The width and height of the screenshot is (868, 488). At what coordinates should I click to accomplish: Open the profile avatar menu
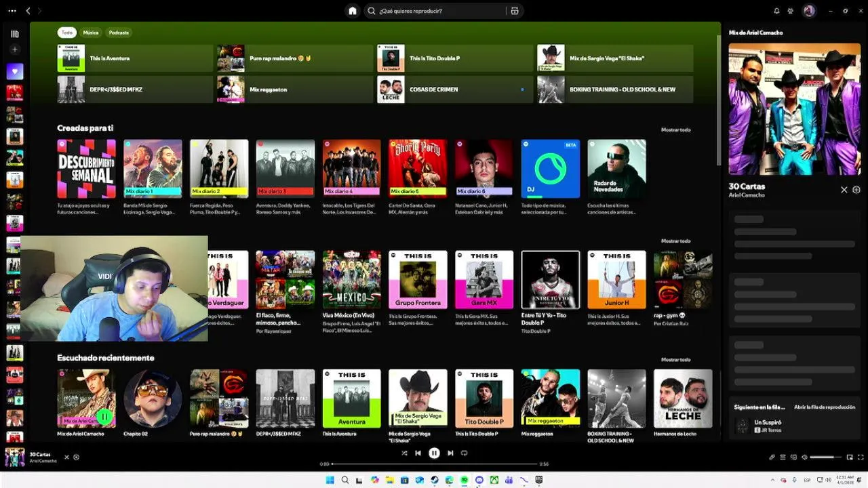coord(808,11)
